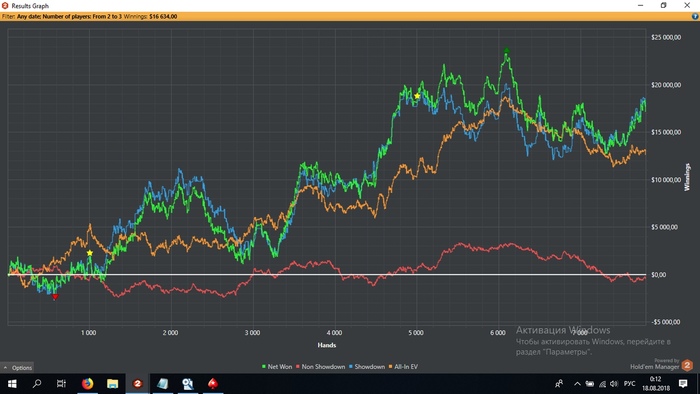Screen dimensions: 700x394
Task: Click the yellow star near 5 000 hands
Action: pyautogui.click(x=417, y=96)
